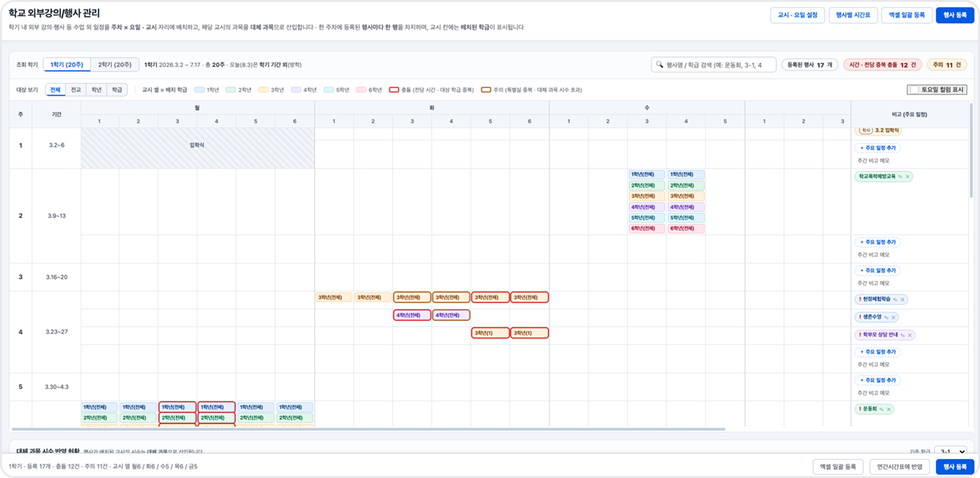This screenshot has height=478, width=980.
Task: Add a 주요 일정 for week 3
Action: [878, 271]
